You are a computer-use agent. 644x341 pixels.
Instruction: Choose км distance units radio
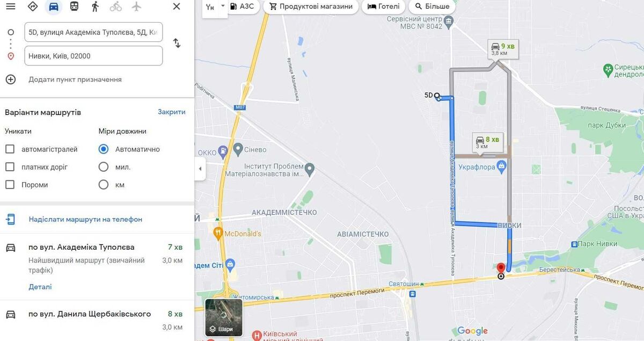(104, 184)
